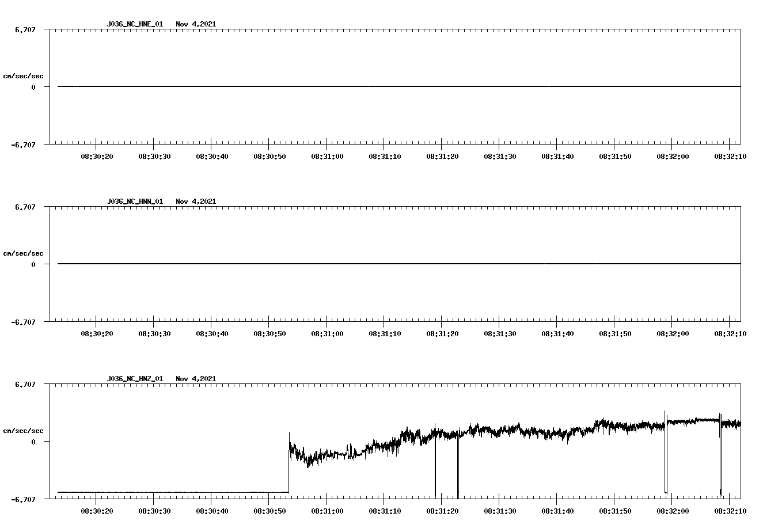The height and width of the screenshot is (532, 782).
Task: Click the 08:31:20 time label under HNZ plot
Action: pyautogui.click(x=442, y=511)
